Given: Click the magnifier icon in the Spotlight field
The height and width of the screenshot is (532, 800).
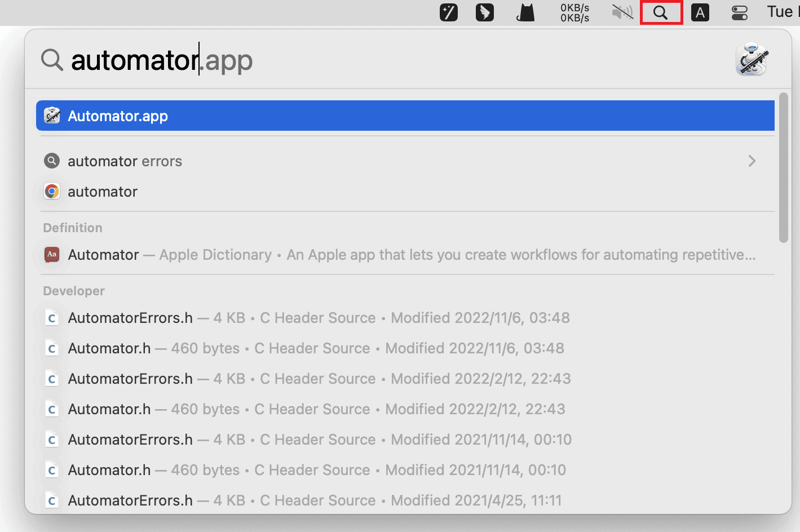Looking at the screenshot, I should (52, 59).
